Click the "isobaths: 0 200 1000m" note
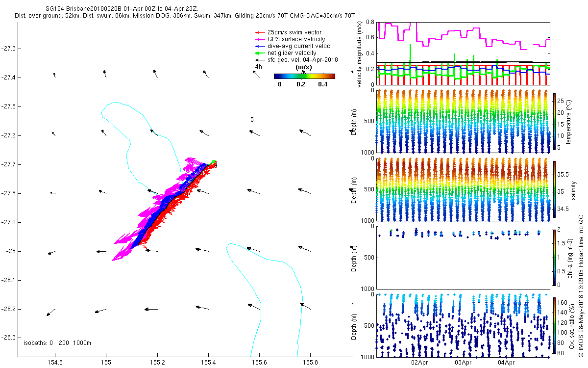Viewport: 588px width, 368px height. (57, 343)
